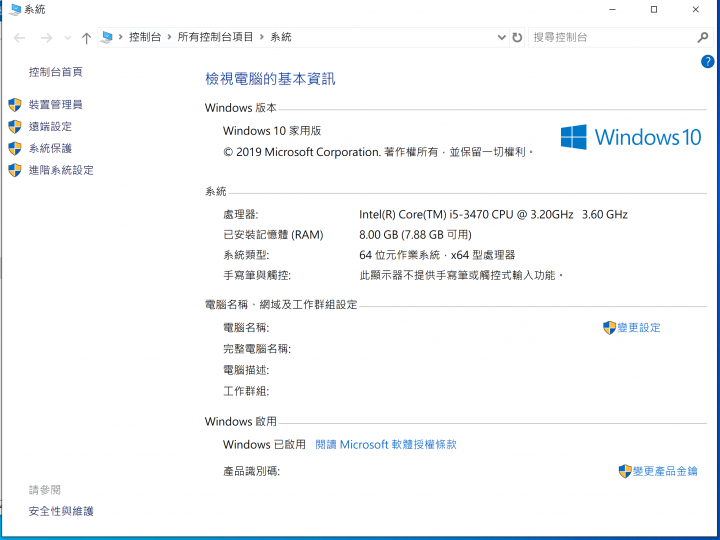The height and width of the screenshot is (540, 720).
Task: Click the shield icon next to 裝置管理員
Action: 15,105
